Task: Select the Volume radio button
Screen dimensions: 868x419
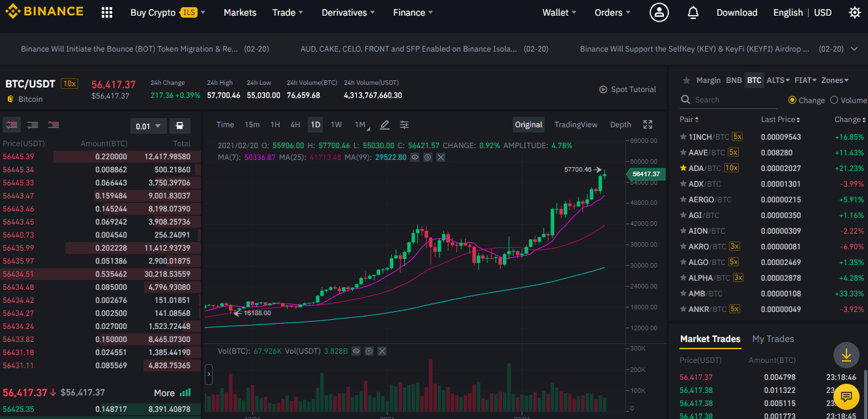Action: tap(833, 101)
